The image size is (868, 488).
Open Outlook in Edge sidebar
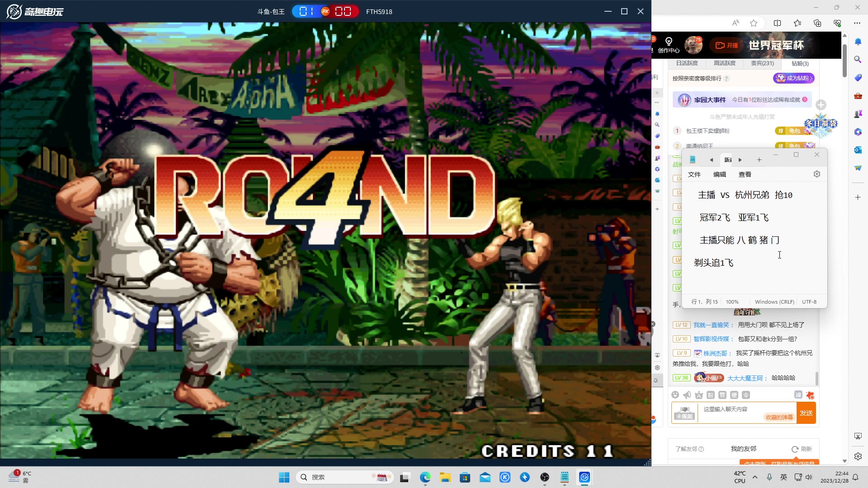[x=858, y=150]
